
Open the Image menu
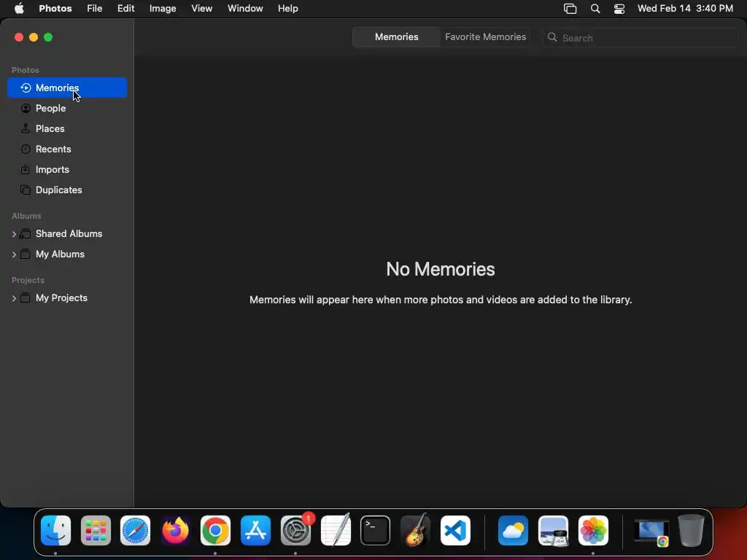pyautogui.click(x=163, y=8)
